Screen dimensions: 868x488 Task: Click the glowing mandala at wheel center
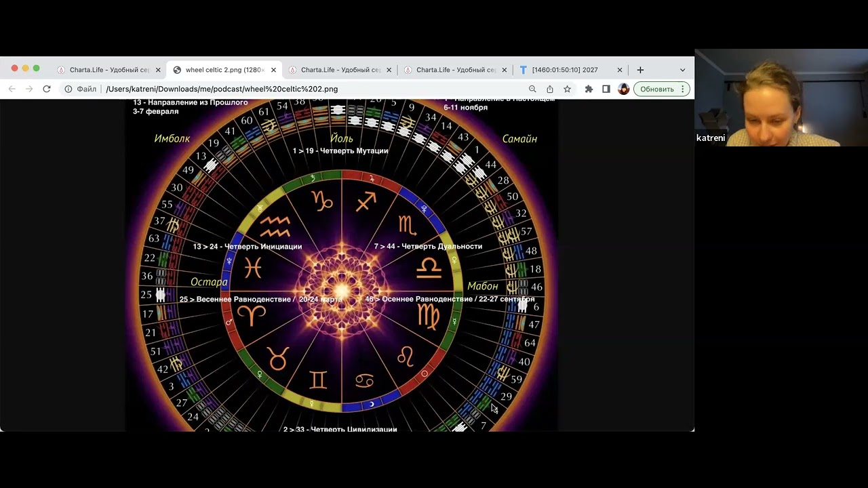(342, 291)
